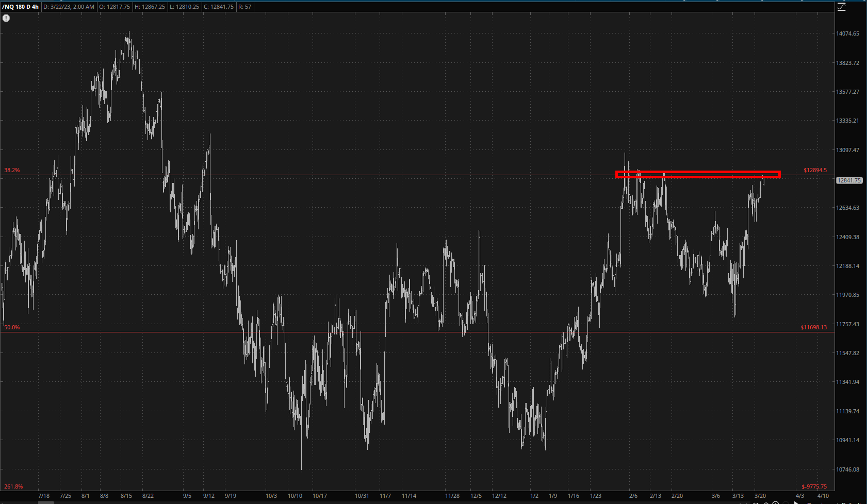Click the 11/14 date on time axis
The height and width of the screenshot is (504, 867).
[x=409, y=496]
